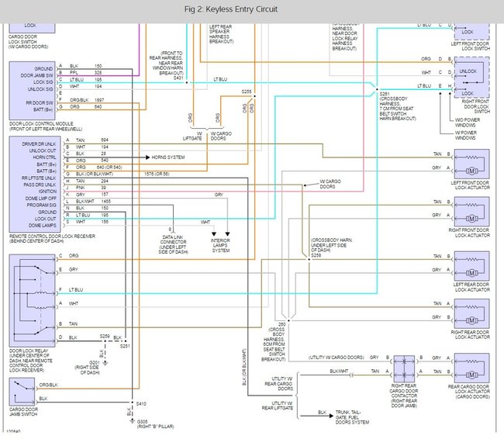Click the 'G305 (RIGHT "B" PILLAR)' label
This screenshot has height=439, width=504.
pyautogui.click(x=156, y=424)
